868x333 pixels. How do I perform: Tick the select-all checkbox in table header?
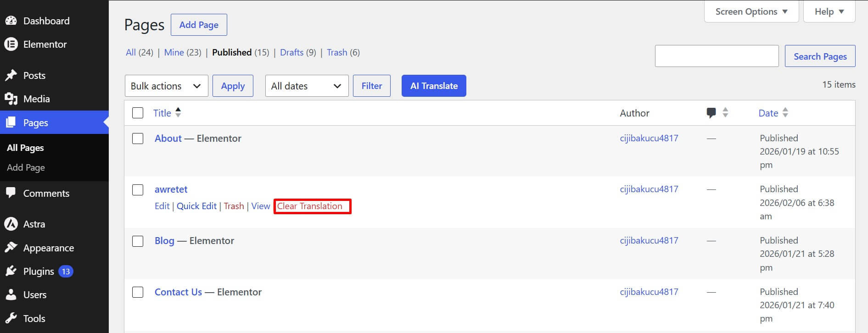[x=138, y=113]
